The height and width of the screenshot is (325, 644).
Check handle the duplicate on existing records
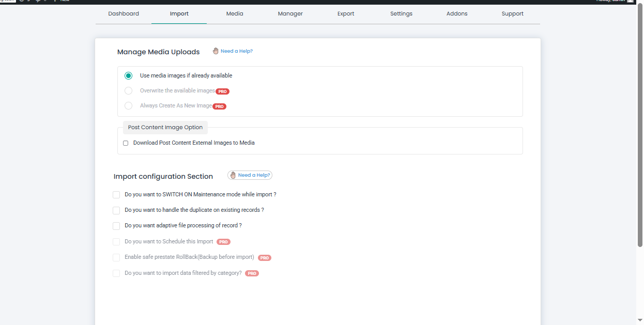pyautogui.click(x=116, y=210)
